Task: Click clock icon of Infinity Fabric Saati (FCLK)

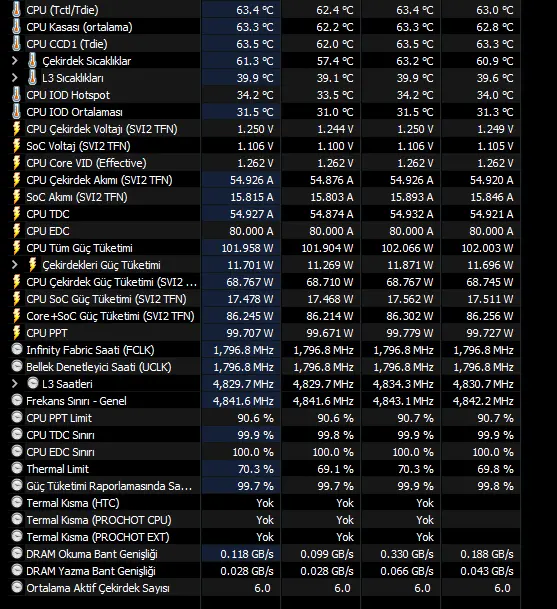Action: coord(17,350)
